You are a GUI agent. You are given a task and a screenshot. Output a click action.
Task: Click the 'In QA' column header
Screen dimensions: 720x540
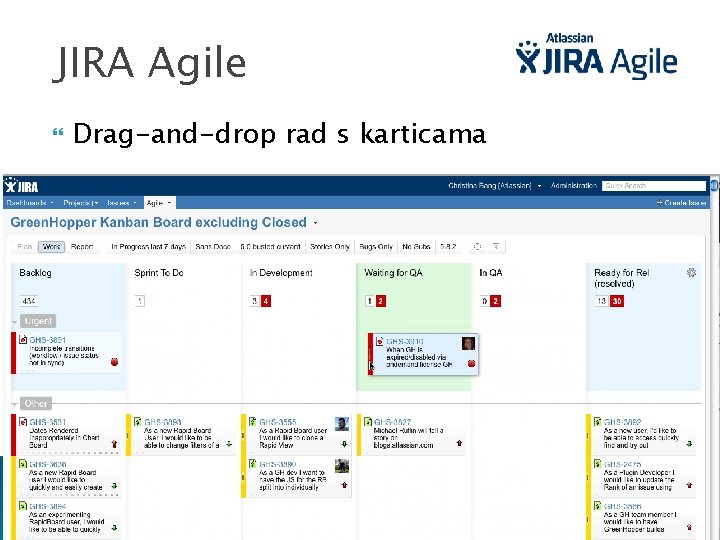(x=490, y=273)
